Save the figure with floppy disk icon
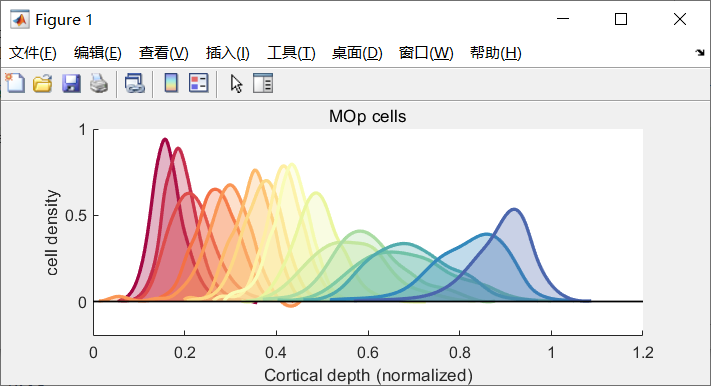This screenshot has width=711, height=386. pos(71,83)
